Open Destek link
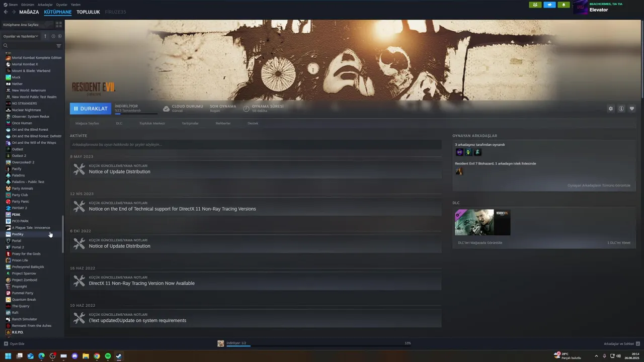This screenshot has width=644, height=362. [x=253, y=123]
